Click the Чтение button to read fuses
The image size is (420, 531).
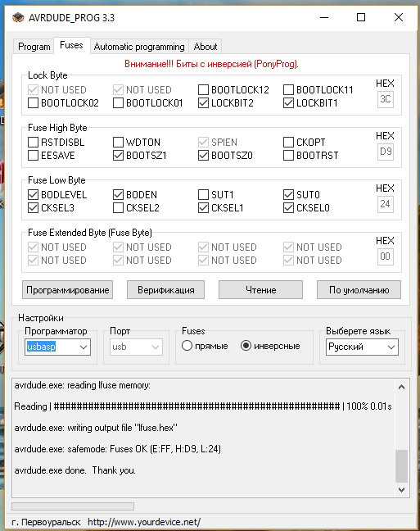point(260,290)
